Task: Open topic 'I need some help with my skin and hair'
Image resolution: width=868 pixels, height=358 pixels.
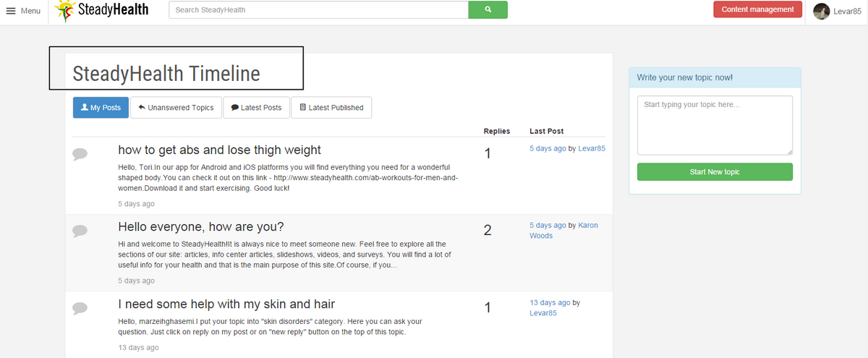Action: (x=226, y=304)
